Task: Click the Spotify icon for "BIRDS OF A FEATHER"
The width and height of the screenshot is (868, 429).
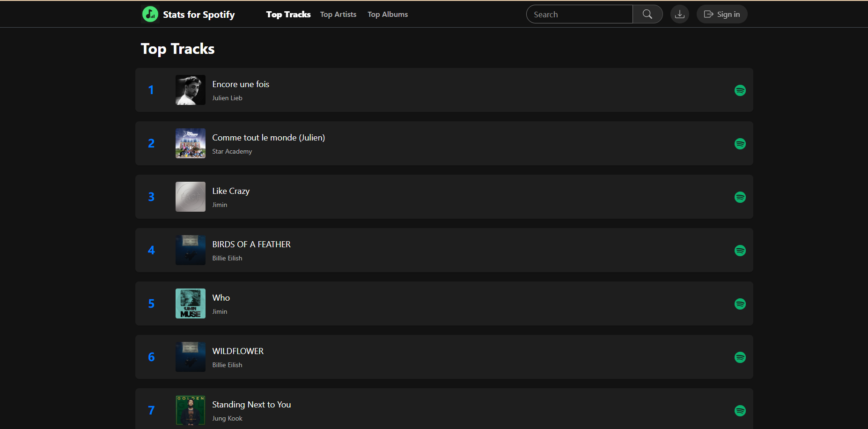Action: click(740, 251)
